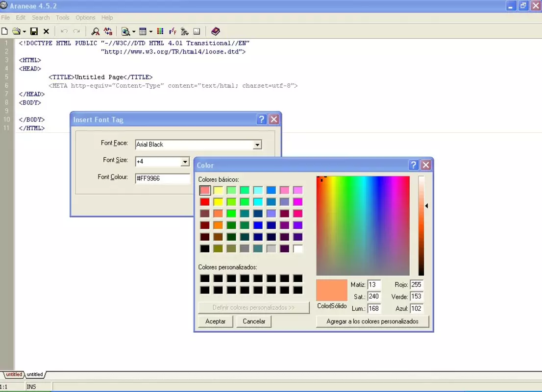Click the META http-equiv line in the editor
Screen dimensions: 542x392
173,86
